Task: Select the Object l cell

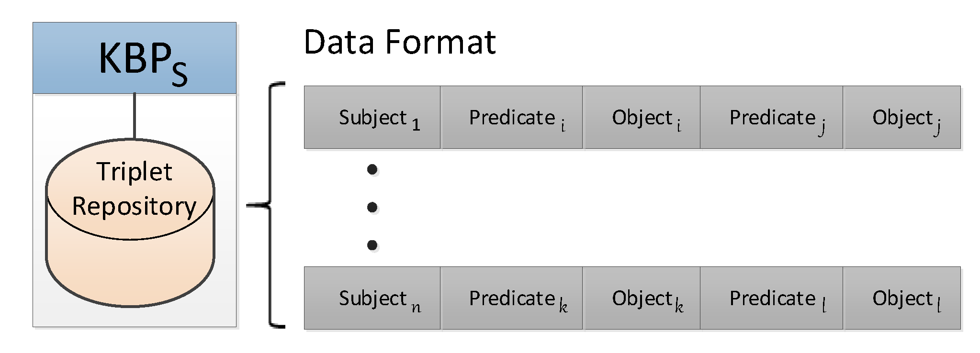Action: 902,298
